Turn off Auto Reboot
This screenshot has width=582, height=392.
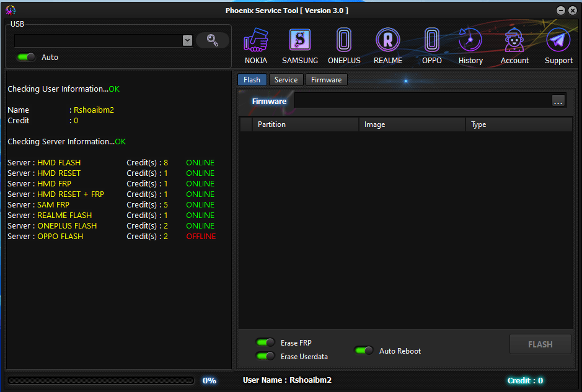coord(364,351)
